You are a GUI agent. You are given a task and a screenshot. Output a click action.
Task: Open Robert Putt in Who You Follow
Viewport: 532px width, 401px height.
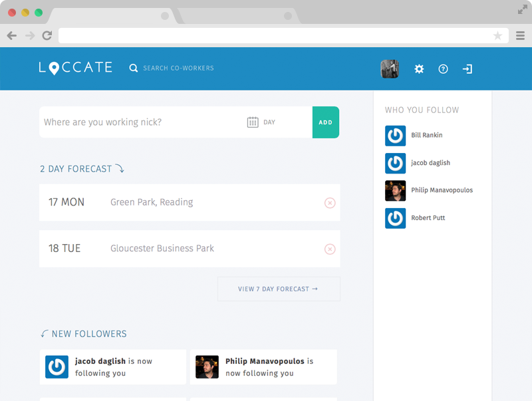point(428,218)
